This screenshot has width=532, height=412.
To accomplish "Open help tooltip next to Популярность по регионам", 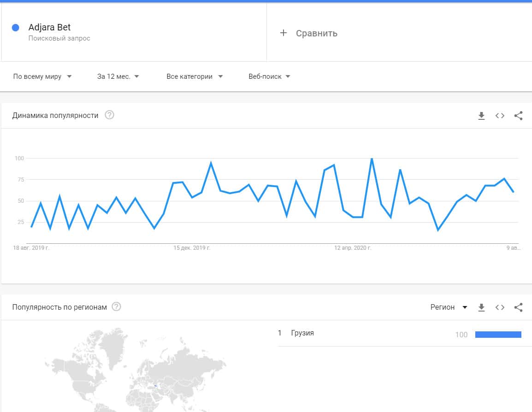I will click(x=117, y=307).
